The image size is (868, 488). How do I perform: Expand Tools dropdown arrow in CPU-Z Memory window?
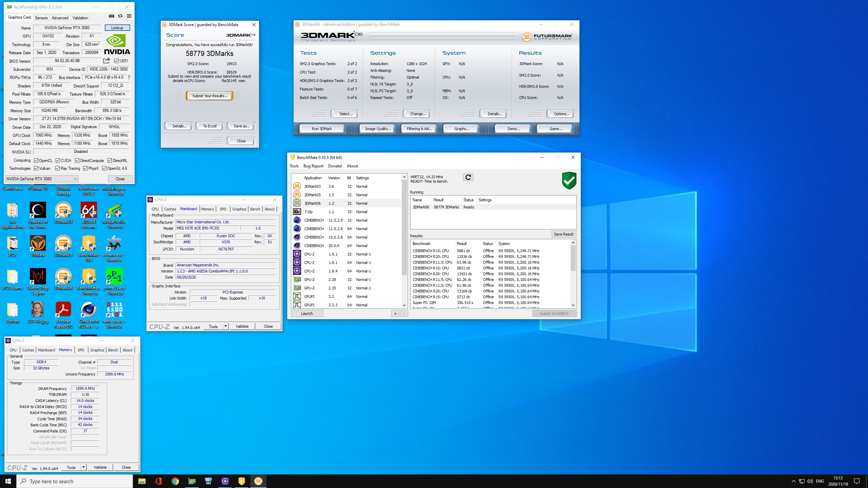tap(83, 467)
